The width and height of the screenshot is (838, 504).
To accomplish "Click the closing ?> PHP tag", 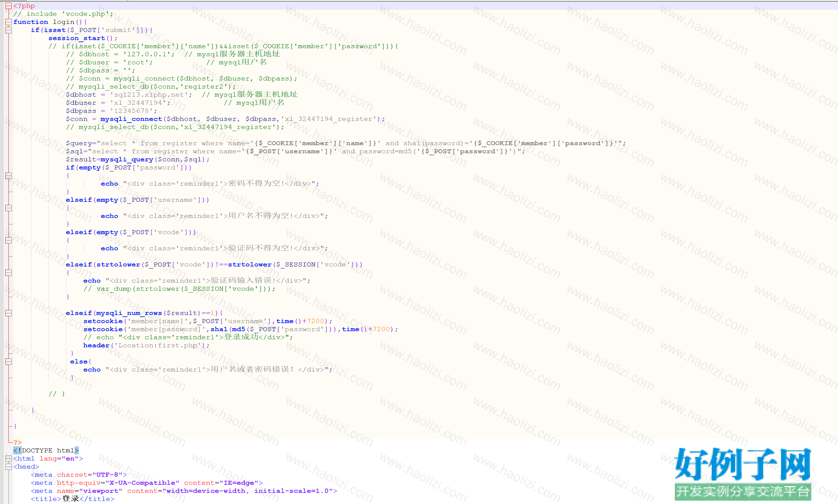I will click(x=17, y=442).
